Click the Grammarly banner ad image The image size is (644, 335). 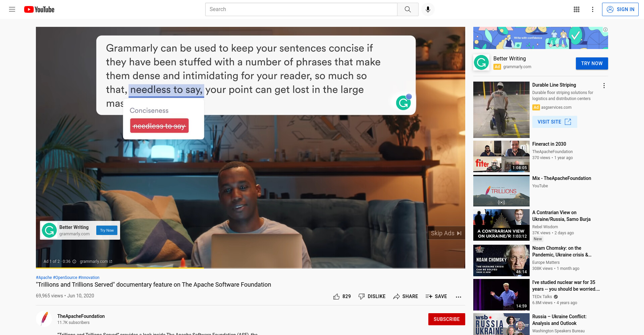click(x=540, y=38)
